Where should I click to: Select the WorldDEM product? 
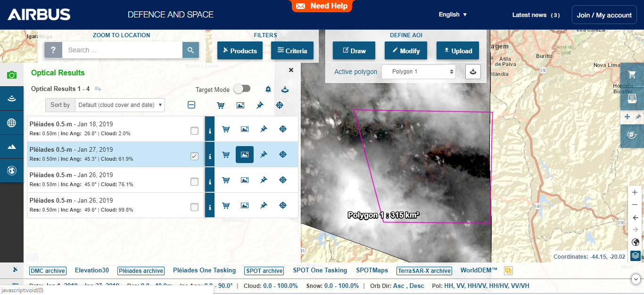(479, 270)
